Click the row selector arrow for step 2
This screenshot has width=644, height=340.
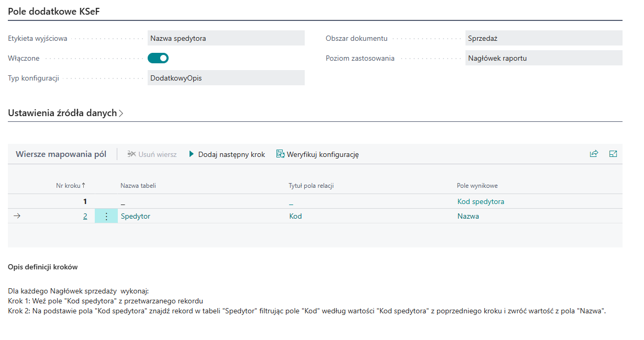coord(16,216)
